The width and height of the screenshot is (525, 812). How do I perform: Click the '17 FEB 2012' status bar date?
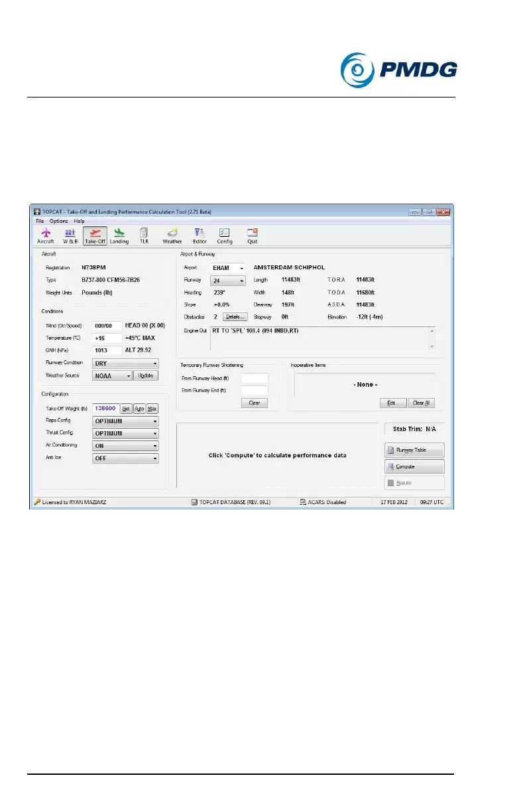click(394, 502)
